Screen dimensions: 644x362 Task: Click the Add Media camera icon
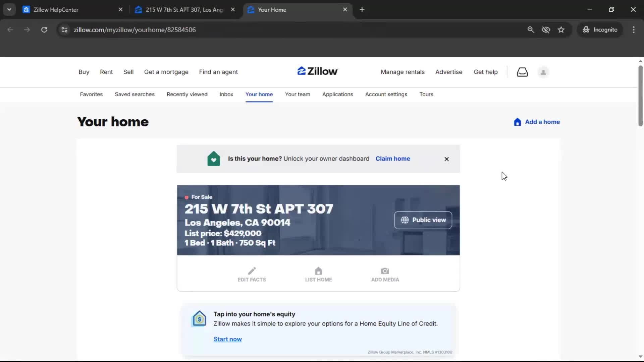[385, 271]
